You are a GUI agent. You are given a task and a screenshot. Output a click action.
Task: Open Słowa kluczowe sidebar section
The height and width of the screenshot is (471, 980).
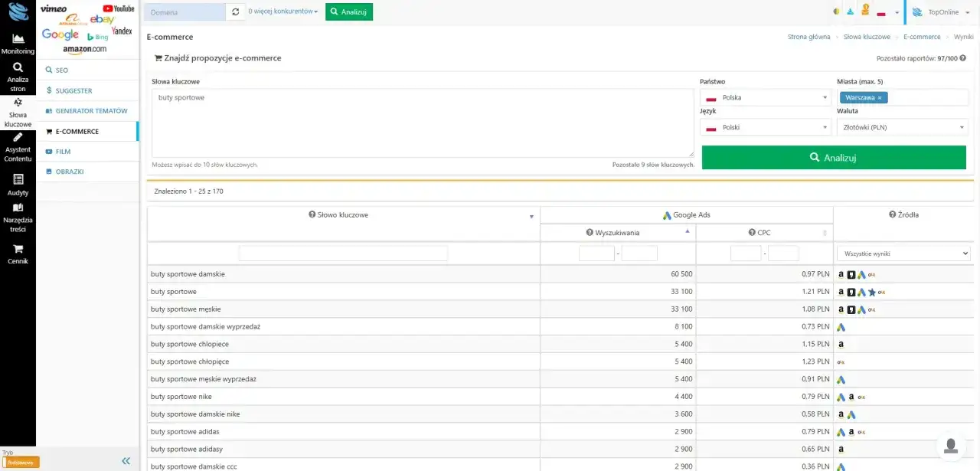pos(18,113)
